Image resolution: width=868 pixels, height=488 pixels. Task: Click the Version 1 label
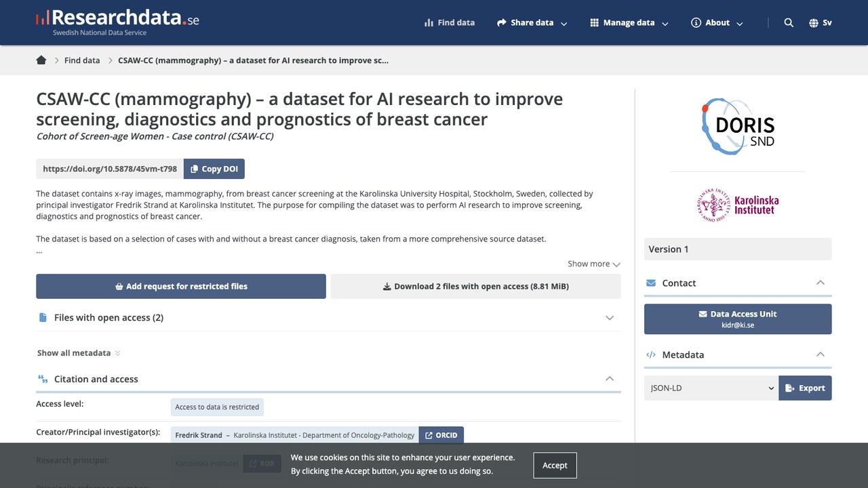coord(669,249)
